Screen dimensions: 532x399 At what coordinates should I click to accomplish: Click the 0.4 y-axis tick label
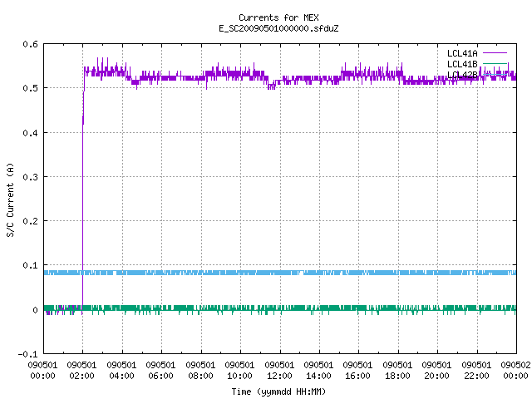[30, 133]
